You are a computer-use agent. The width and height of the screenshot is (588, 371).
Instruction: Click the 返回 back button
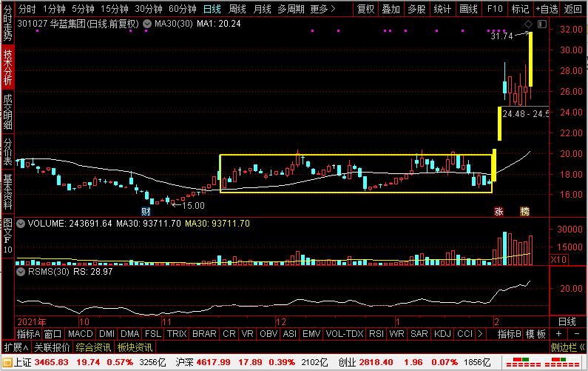[x=573, y=10]
